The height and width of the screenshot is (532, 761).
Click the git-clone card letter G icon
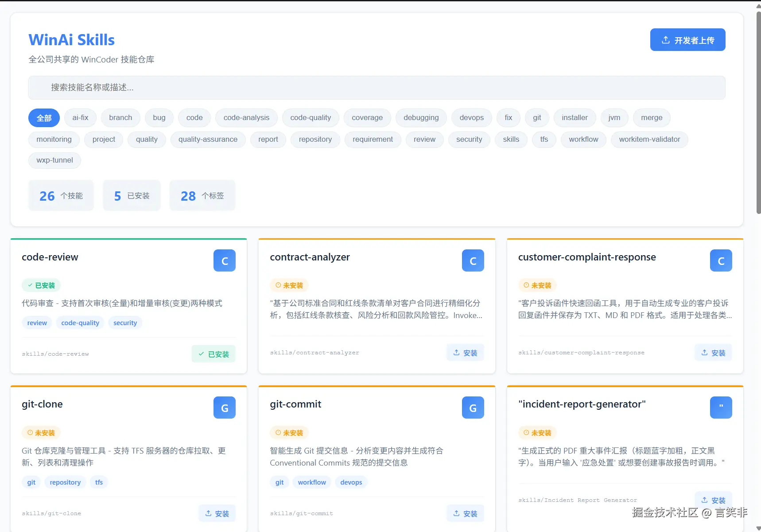[225, 408]
